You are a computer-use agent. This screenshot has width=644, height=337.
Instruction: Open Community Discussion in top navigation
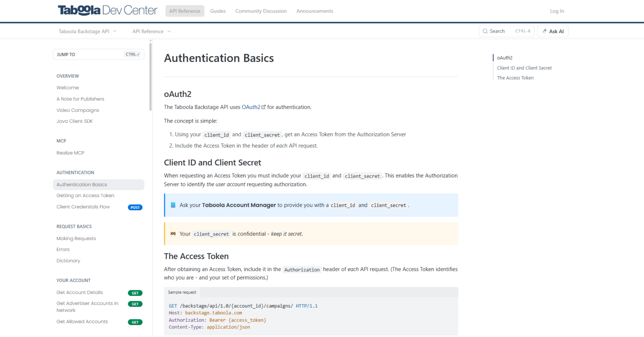point(261,11)
